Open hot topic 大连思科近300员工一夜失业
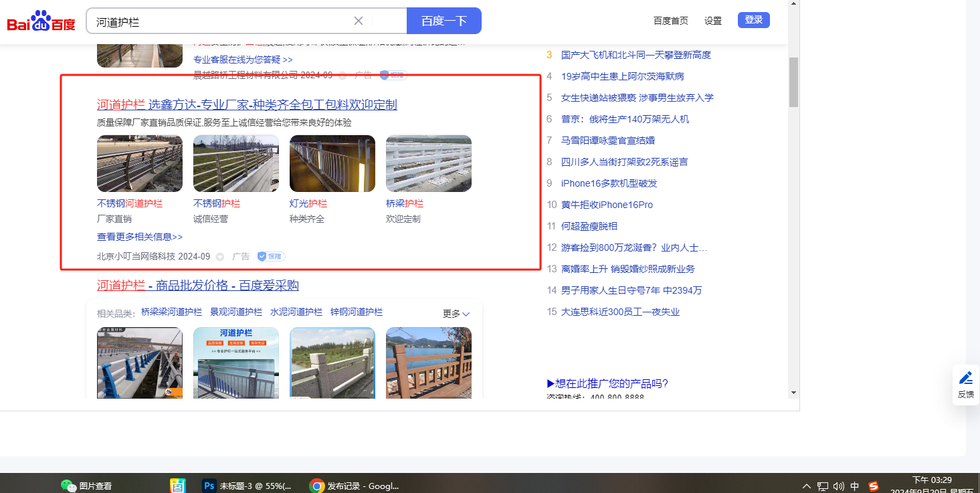 620,312
